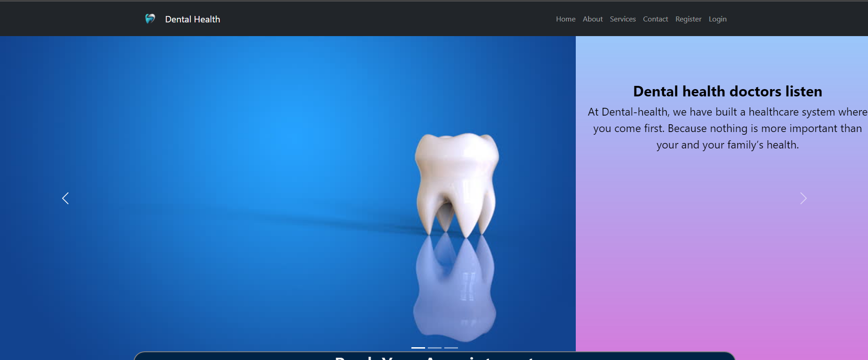Image resolution: width=868 pixels, height=360 pixels.
Task: Click the Dental Health brand name
Action: point(192,19)
